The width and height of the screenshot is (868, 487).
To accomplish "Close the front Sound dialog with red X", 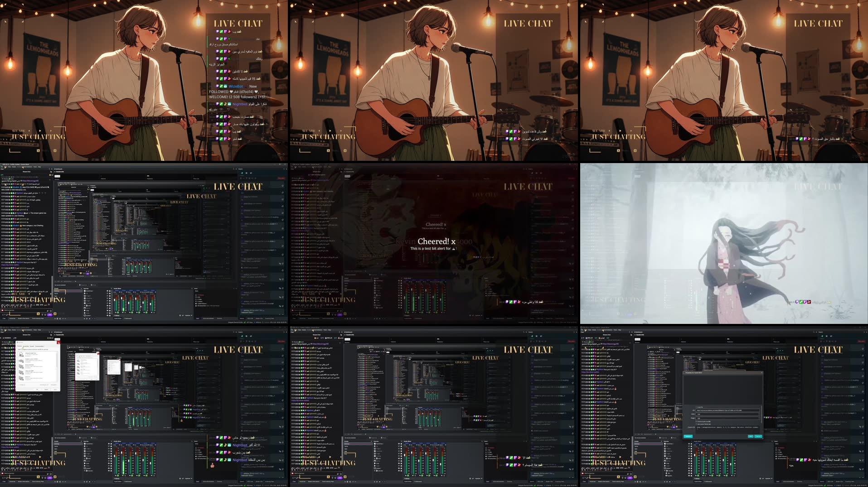I will click(x=58, y=342).
